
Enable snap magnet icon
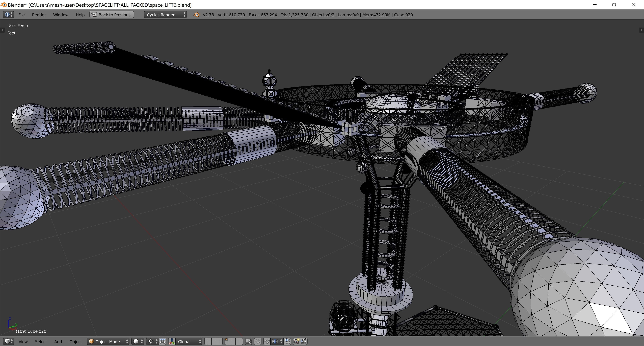tap(267, 341)
